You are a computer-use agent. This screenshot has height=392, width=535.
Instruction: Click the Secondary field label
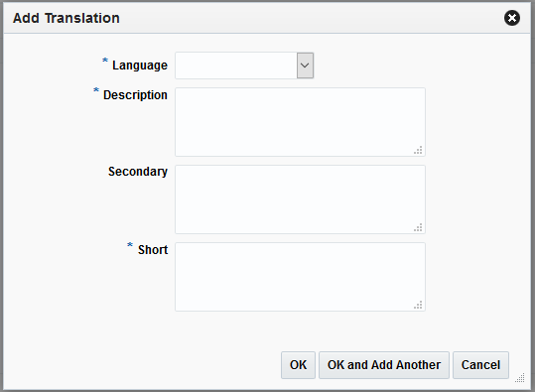coord(138,172)
